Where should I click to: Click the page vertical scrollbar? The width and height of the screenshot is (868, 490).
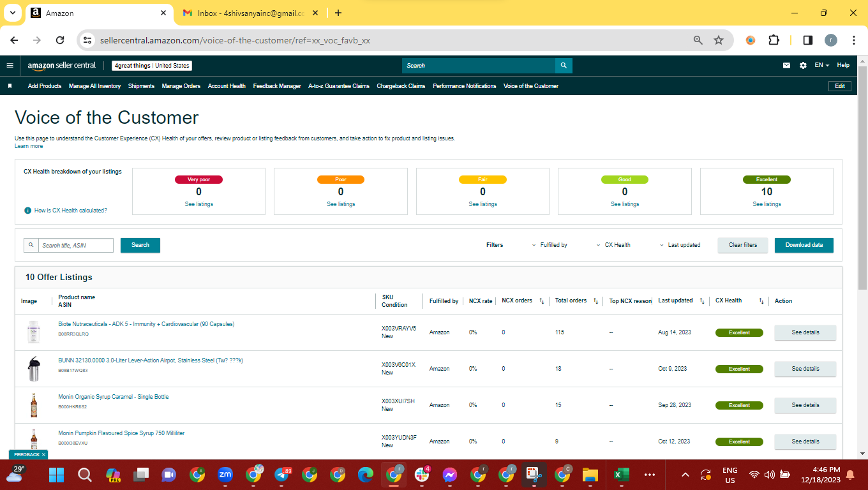pyautogui.click(x=862, y=179)
